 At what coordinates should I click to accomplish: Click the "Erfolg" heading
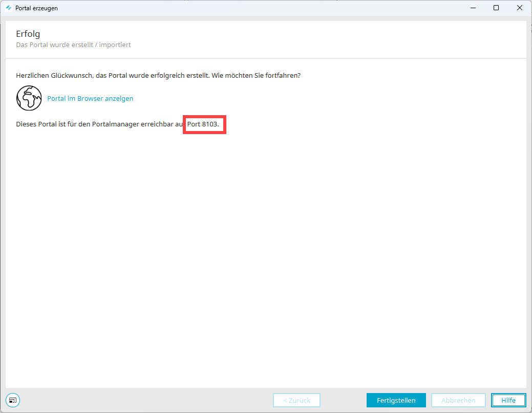pos(28,34)
